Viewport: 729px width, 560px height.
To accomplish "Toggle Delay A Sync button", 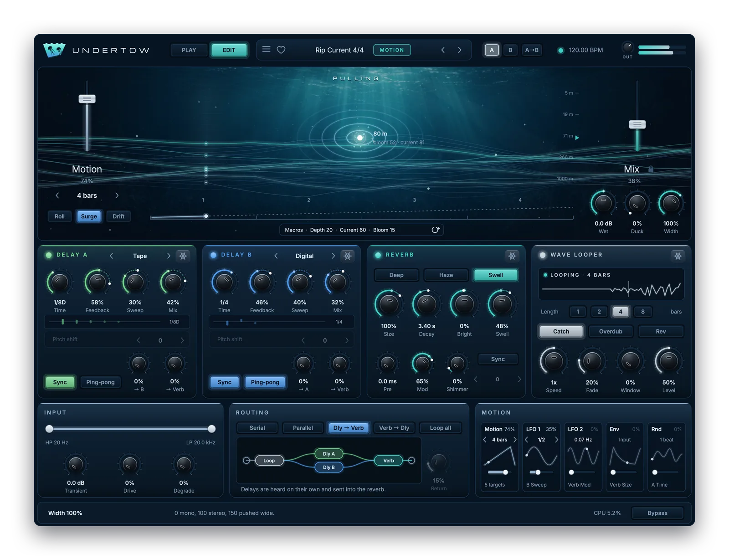I will [x=60, y=382].
